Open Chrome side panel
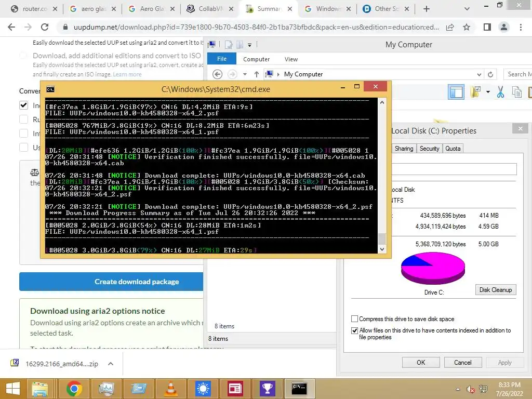Viewport: 532px width, 399px height. (487, 27)
